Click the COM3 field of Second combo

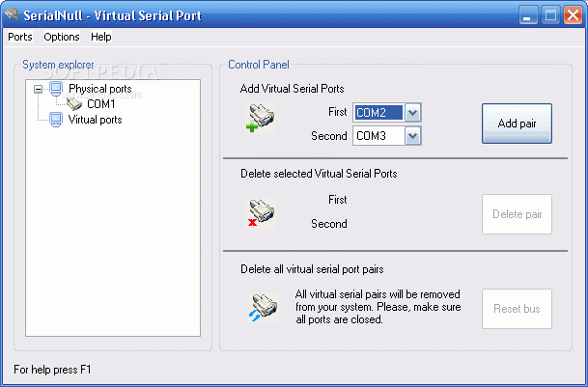click(x=378, y=136)
